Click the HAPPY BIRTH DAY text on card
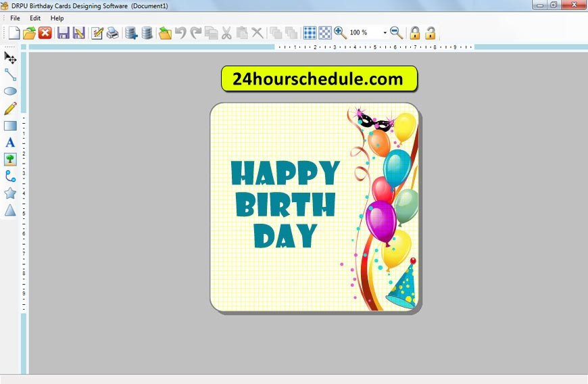Viewport: 588px width, 384px height. [285, 204]
